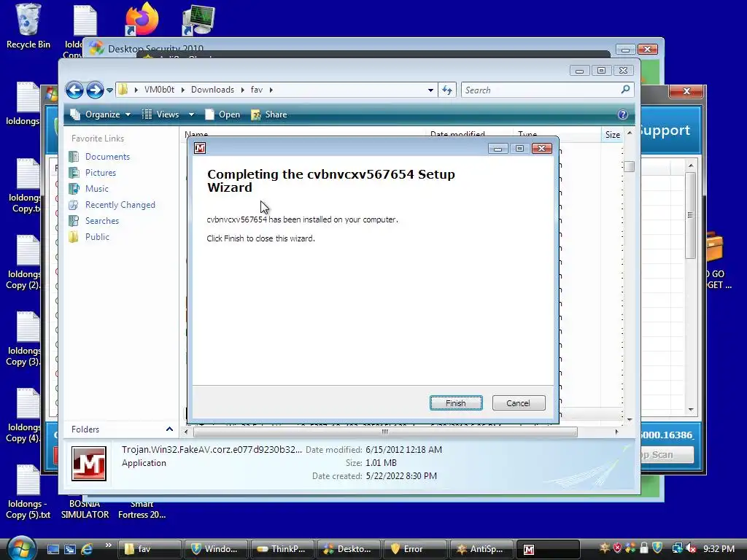The height and width of the screenshot is (560, 747).
Task: Click the M logo taskbar button
Action: pyautogui.click(x=548, y=549)
